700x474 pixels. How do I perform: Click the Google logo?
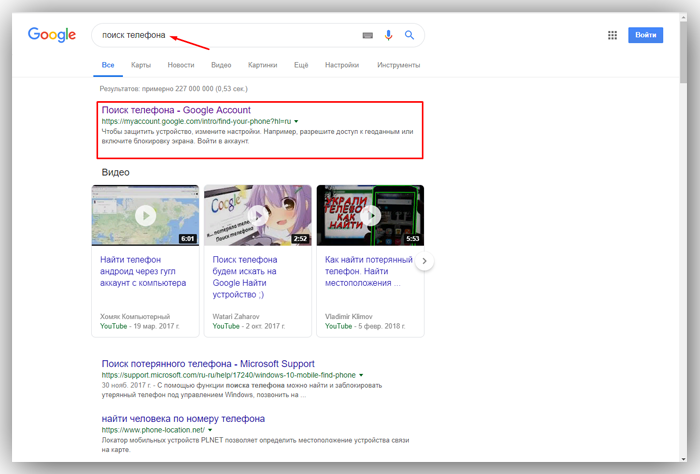coord(52,35)
